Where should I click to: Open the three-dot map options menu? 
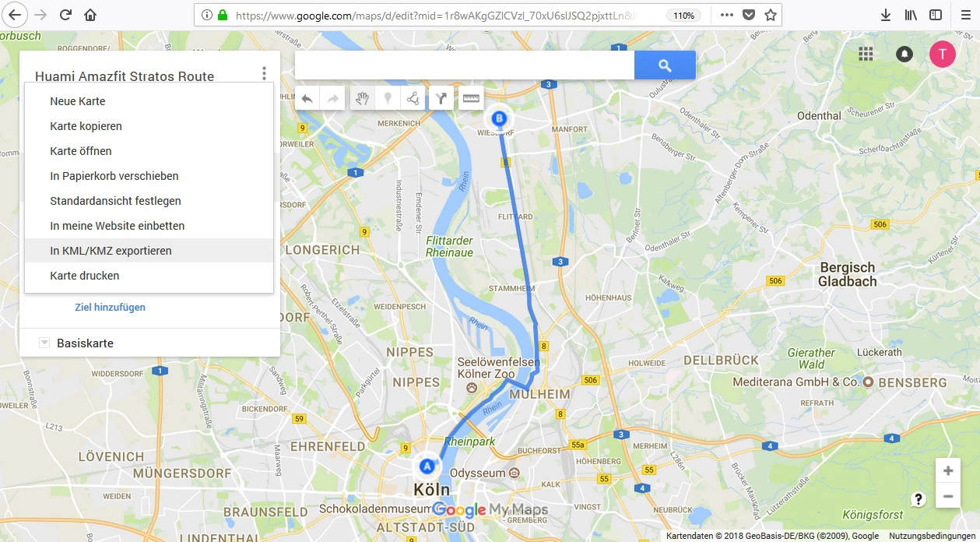(x=264, y=74)
